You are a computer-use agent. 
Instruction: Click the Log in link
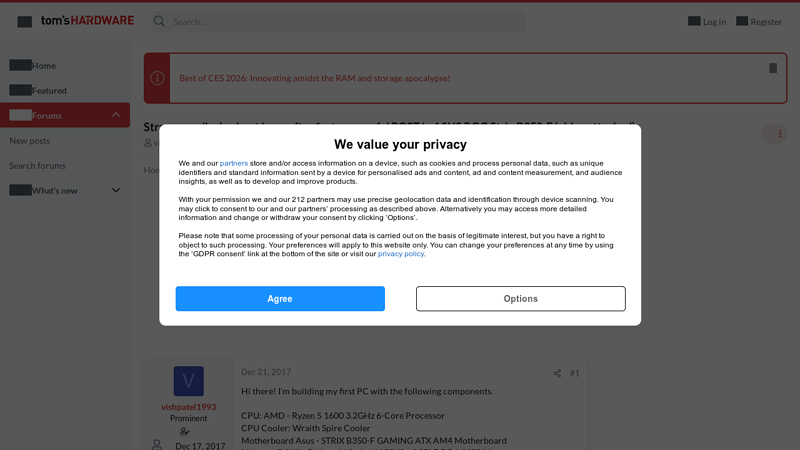coord(714,21)
